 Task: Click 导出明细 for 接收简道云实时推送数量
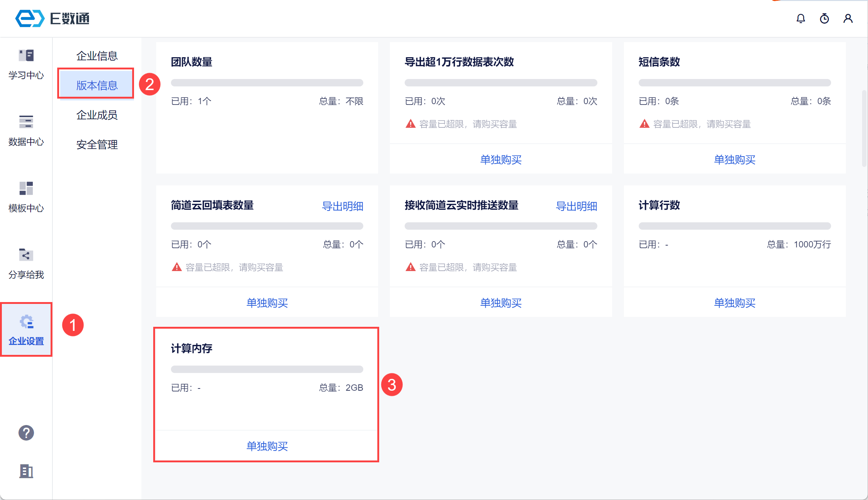576,206
